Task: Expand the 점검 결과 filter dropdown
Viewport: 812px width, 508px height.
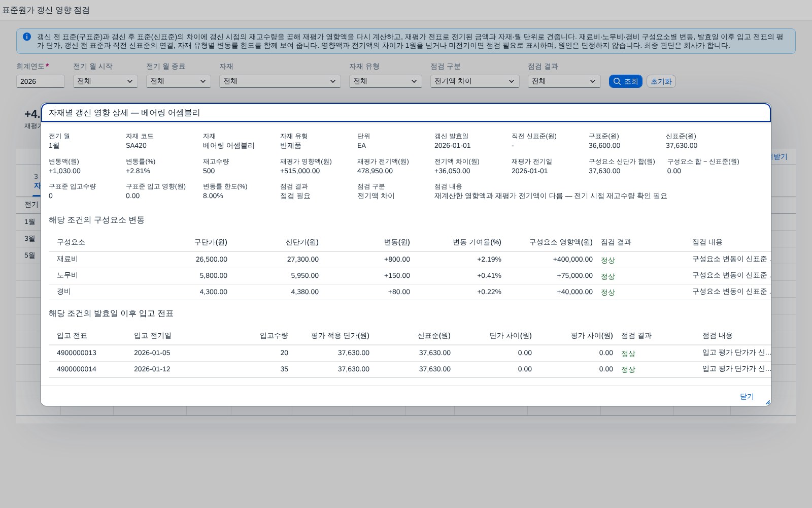Action: (x=564, y=81)
